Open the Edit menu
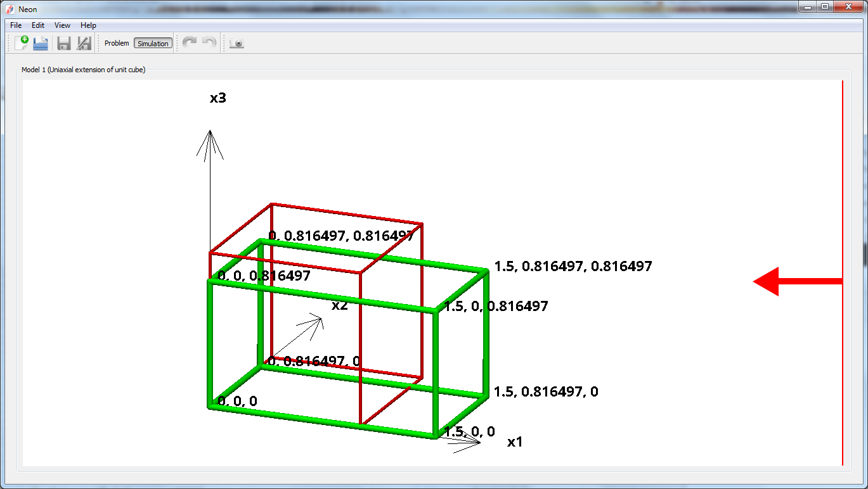Image resolution: width=868 pixels, height=489 pixels. (x=38, y=25)
